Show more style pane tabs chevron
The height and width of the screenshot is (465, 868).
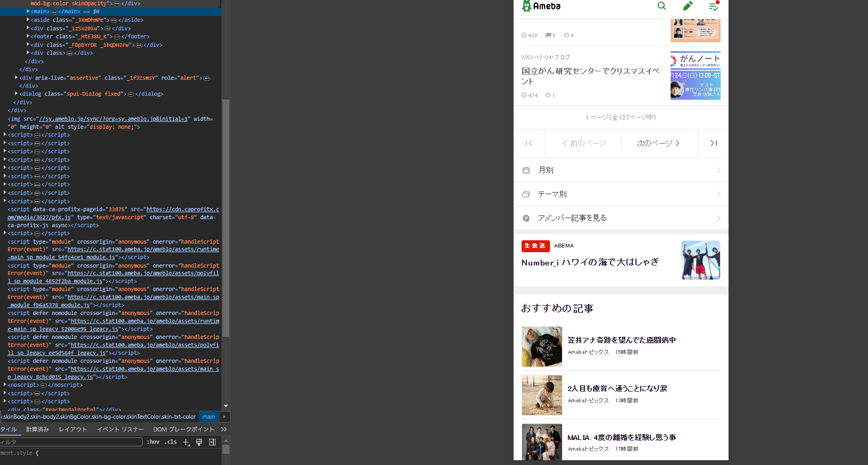tap(224, 429)
